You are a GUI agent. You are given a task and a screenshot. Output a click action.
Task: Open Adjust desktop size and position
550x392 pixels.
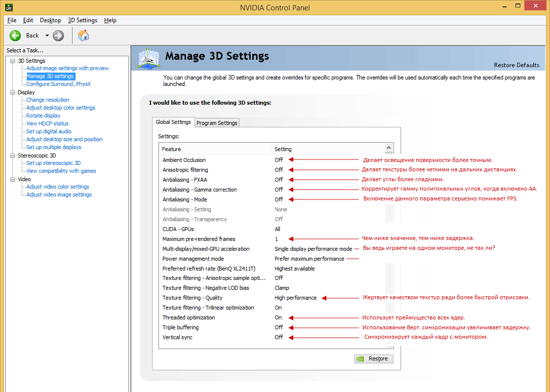[64, 139]
